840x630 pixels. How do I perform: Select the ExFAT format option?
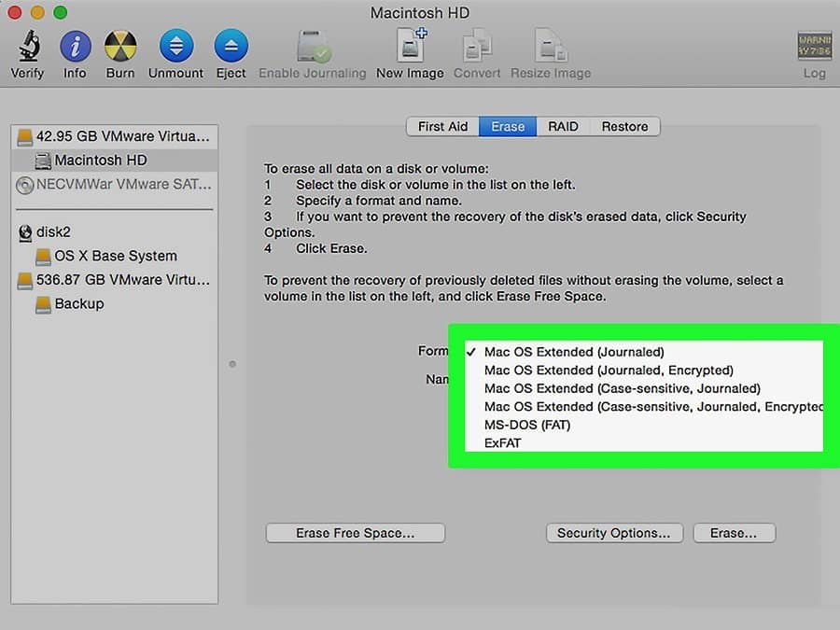click(x=644, y=443)
